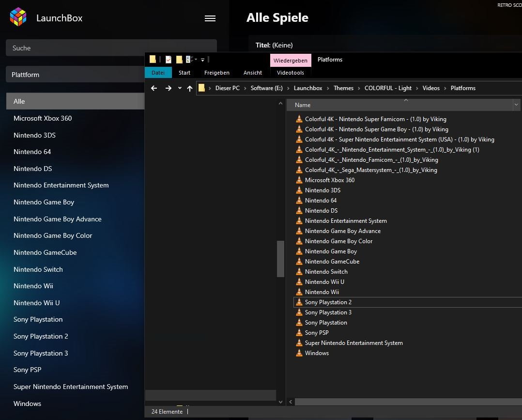Expand chevron after Themes in address bar
This screenshot has width=522, height=420.
359,88
